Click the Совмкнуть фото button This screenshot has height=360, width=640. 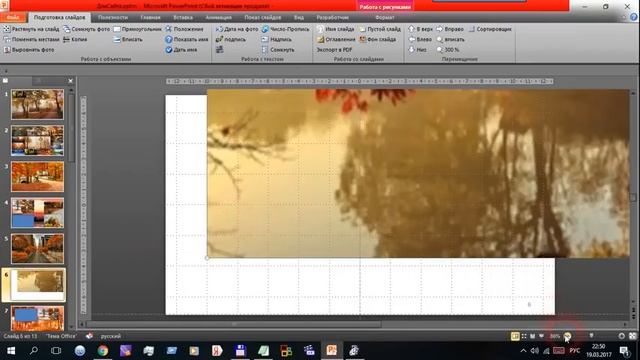coord(87,29)
